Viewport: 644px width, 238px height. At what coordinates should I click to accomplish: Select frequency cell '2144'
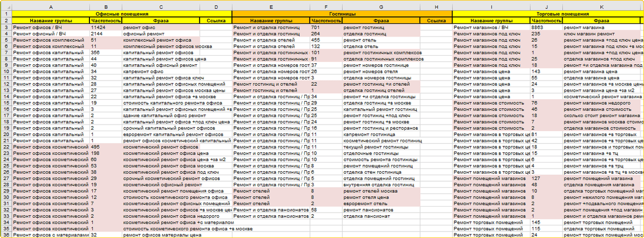106,33
